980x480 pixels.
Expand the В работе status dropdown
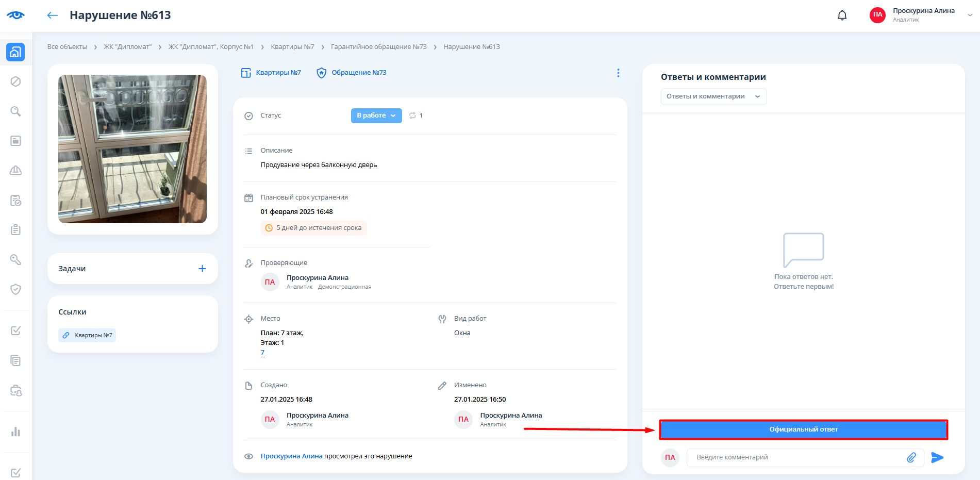(376, 115)
